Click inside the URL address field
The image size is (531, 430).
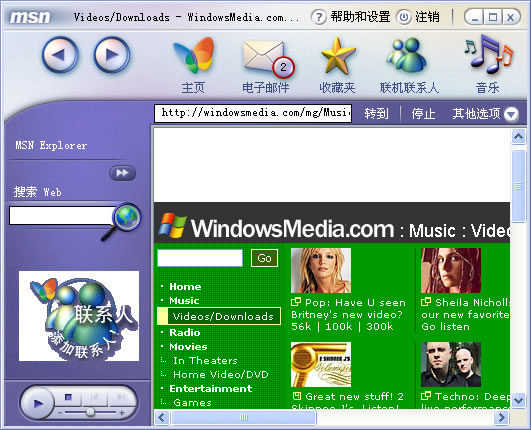pyautogui.click(x=253, y=113)
